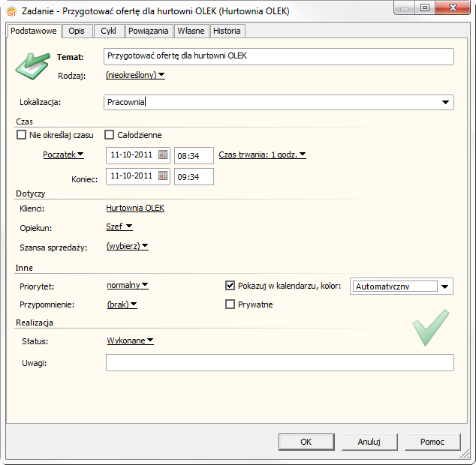Click the application icon in title bar

tap(11, 11)
